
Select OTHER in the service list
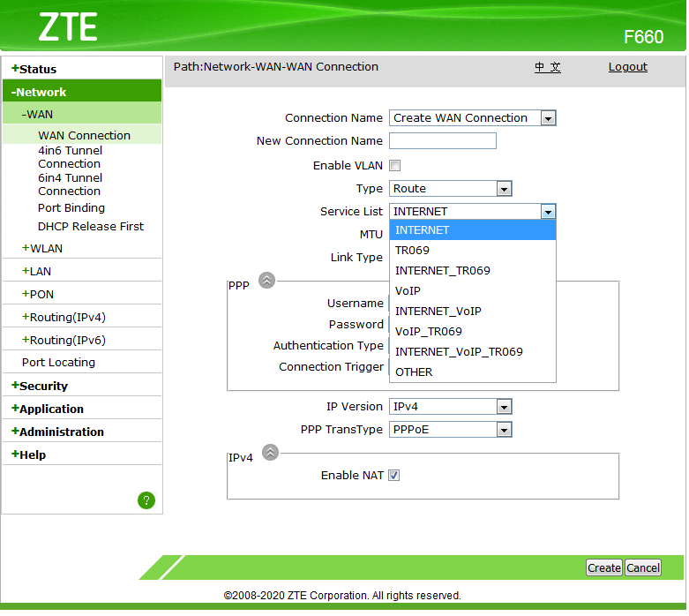[473, 372]
